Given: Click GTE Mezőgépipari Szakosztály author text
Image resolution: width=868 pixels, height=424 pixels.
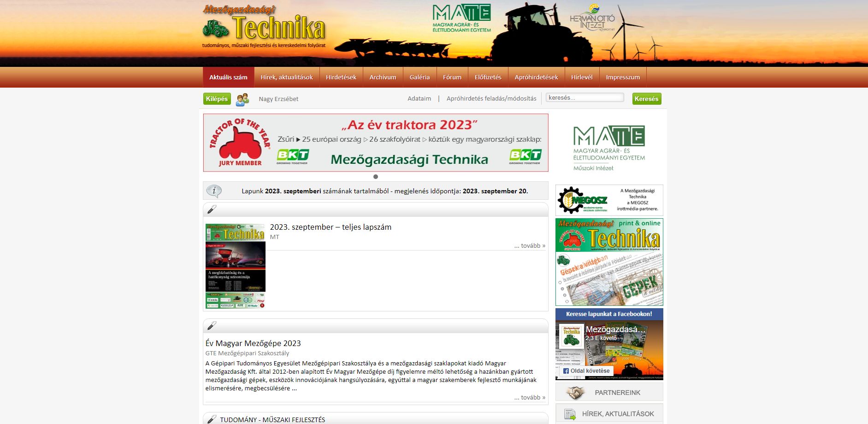Looking at the screenshot, I should 247,353.
